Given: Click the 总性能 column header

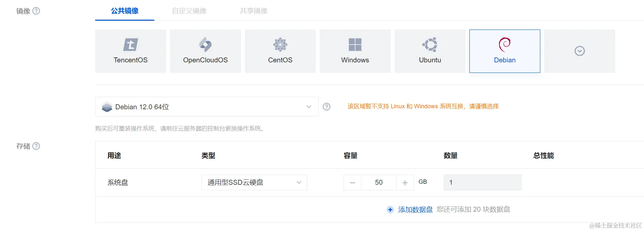Looking at the screenshot, I should coord(544,156).
